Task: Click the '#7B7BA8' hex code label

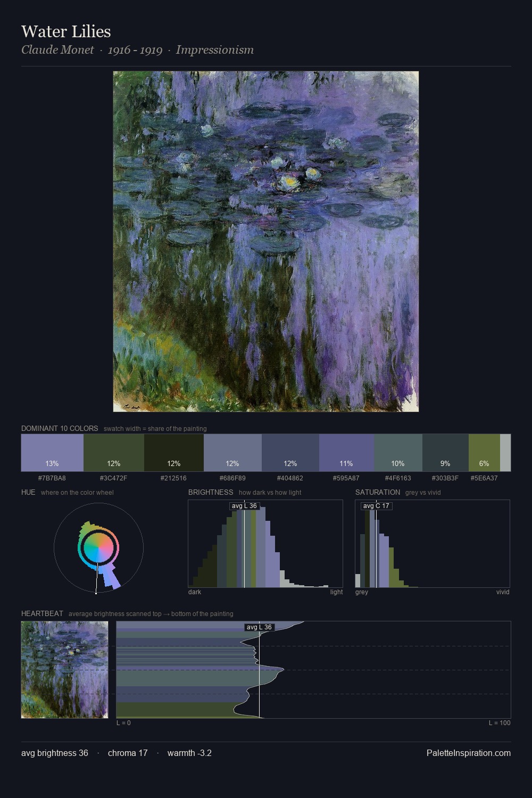Action: [x=52, y=478]
